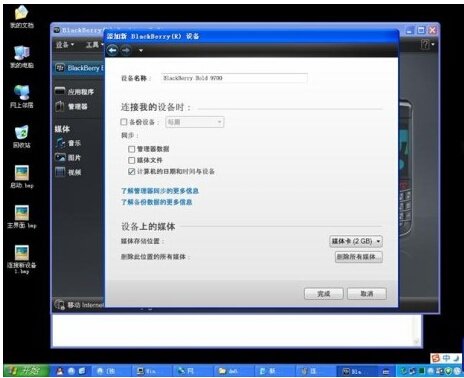
Task: Open 应用程序 in the sidebar
Action: 74,91
